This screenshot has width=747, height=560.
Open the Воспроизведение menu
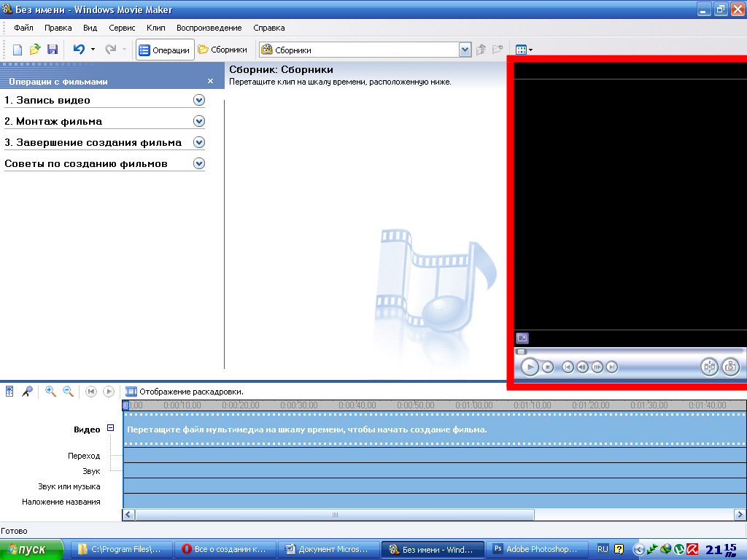pyautogui.click(x=209, y=28)
